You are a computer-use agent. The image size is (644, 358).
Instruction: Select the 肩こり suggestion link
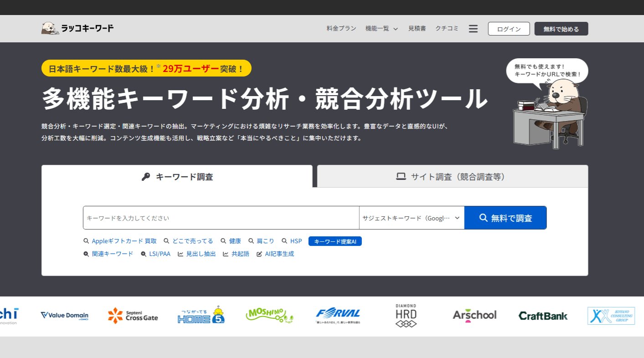click(x=265, y=241)
